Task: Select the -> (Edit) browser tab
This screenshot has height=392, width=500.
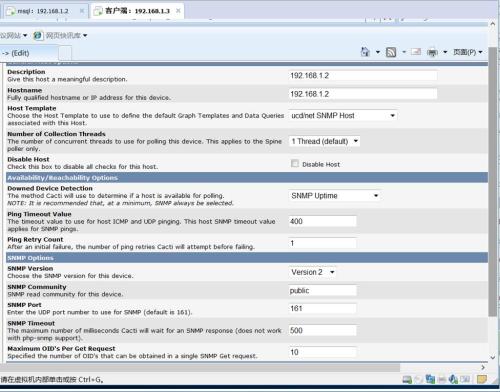Action: [29, 53]
